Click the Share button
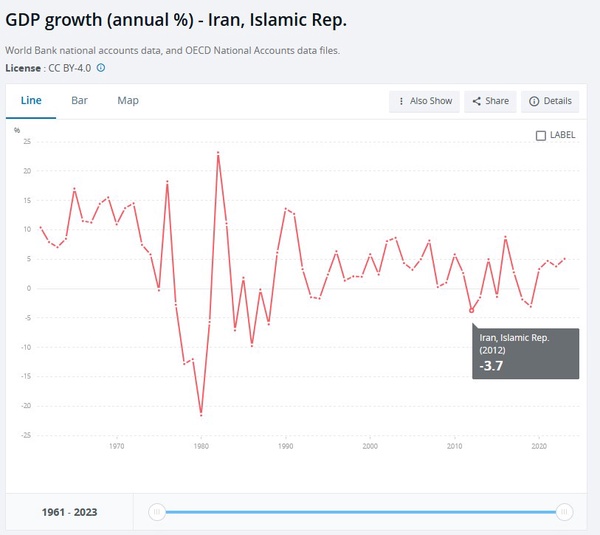The width and height of the screenshot is (600, 535). 490,101
